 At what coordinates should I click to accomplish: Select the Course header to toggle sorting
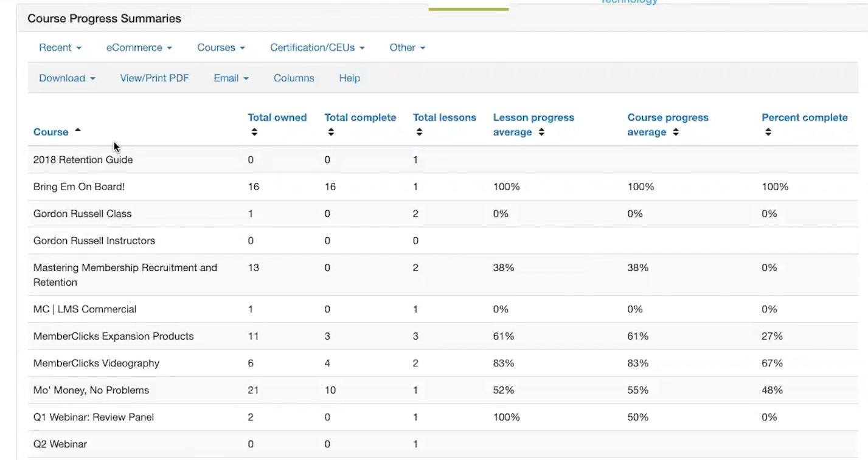pyautogui.click(x=51, y=132)
